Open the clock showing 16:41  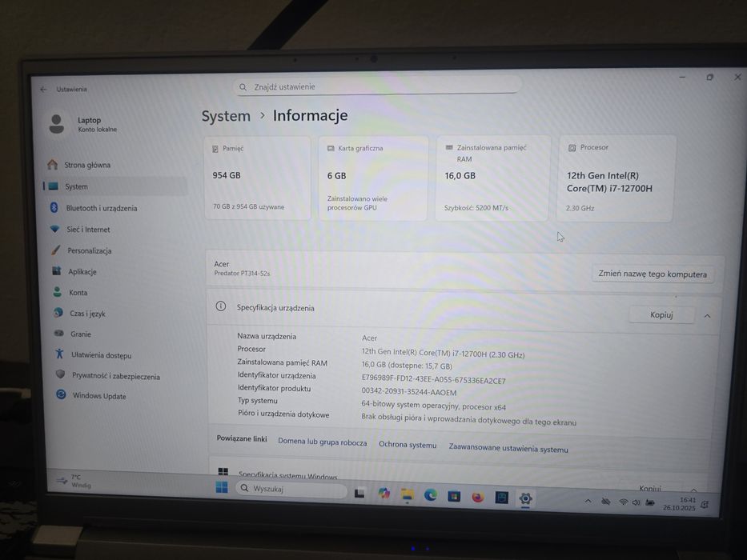click(679, 504)
